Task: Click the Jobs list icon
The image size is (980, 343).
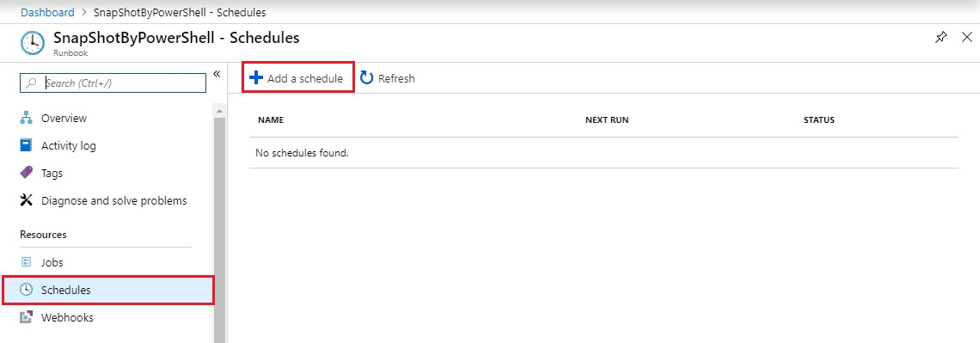Action: click(27, 262)
